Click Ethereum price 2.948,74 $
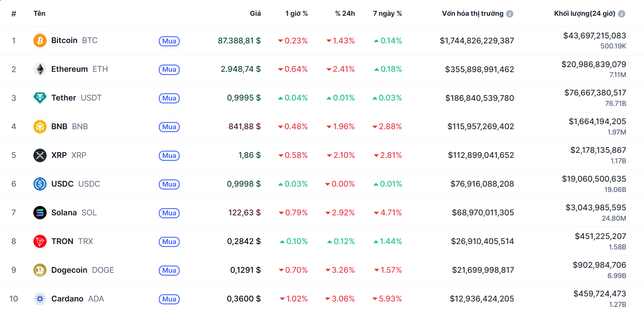The image size is (644, 309). click(x=241, y=69)
